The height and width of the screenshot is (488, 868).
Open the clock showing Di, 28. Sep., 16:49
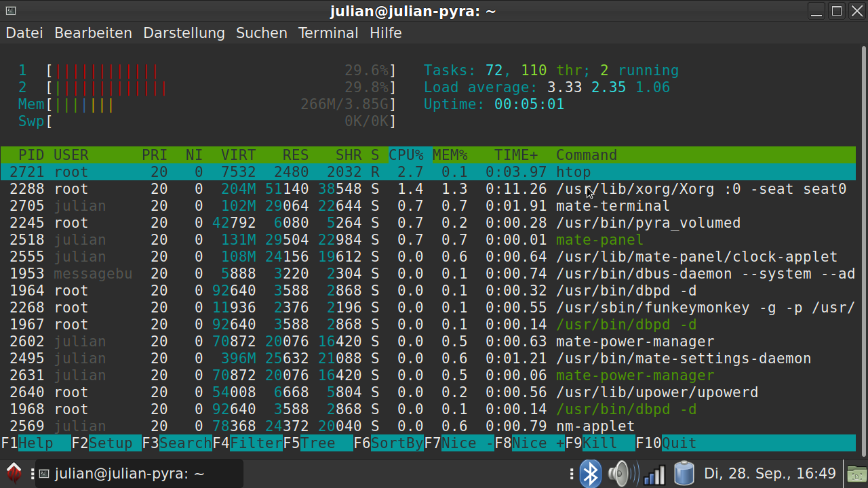point(770,474)
